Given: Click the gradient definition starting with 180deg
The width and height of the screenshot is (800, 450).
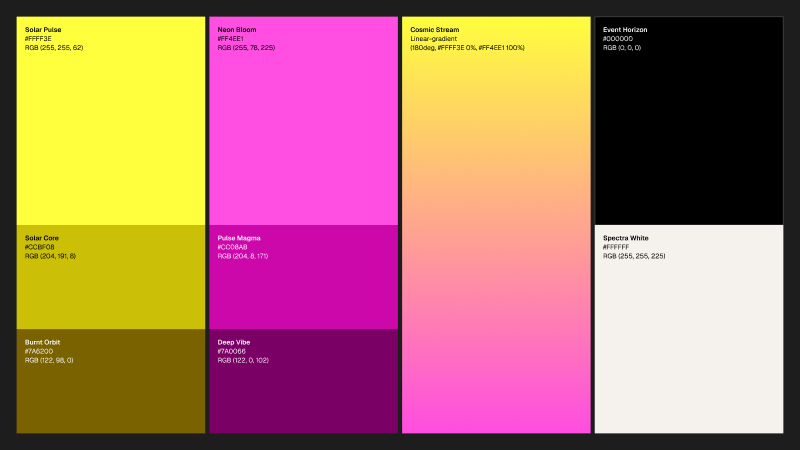Looking at the screenshot, I should point(467,47).
